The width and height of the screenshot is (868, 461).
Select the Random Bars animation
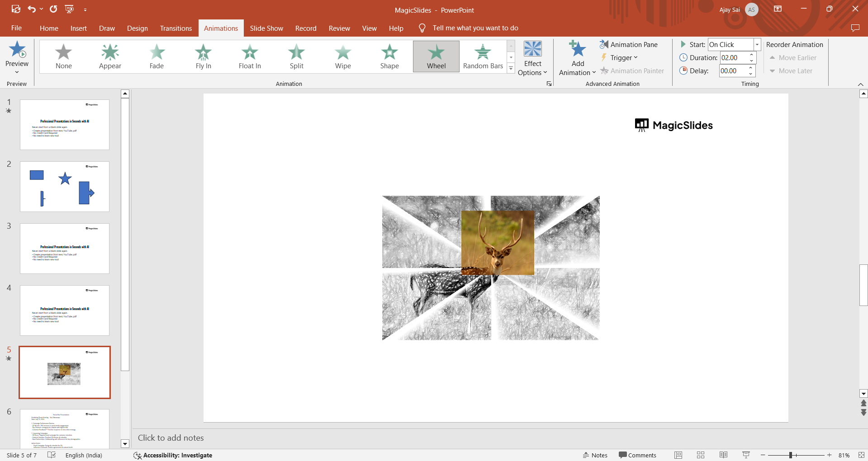point(483,56)
